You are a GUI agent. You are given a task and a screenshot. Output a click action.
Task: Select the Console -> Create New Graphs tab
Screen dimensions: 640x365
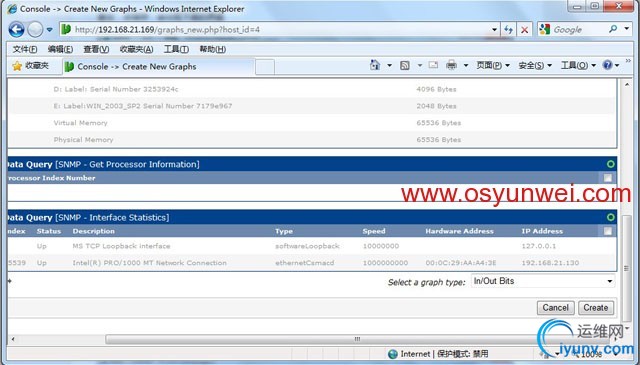tap(158, 67)
